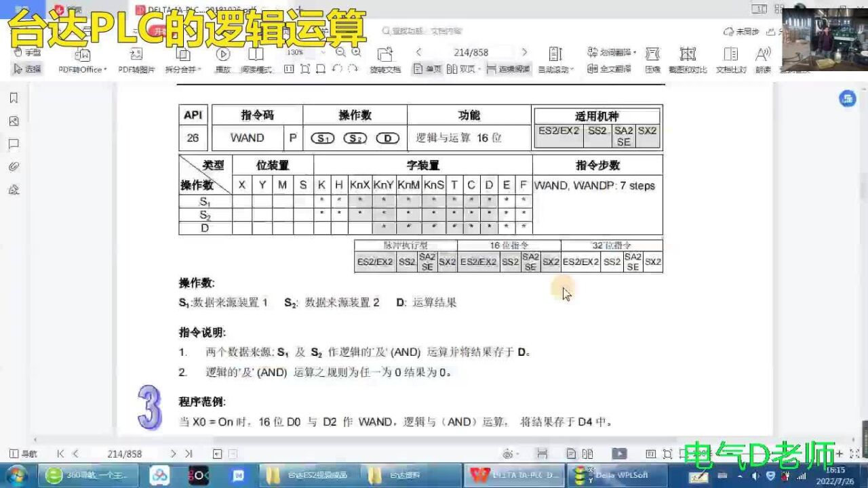Click 压缩 compress PDF tool
This screenshot has height=488, width=868.
(652, 60)
